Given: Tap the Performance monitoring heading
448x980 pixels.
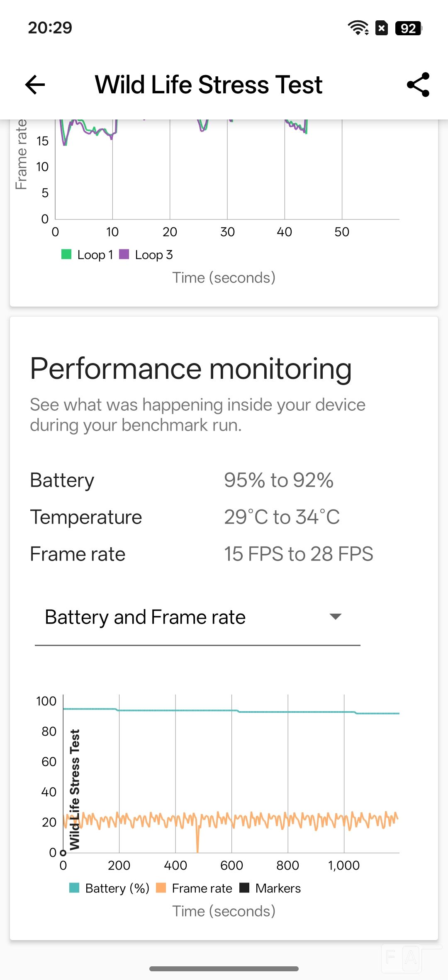Looking at the screenshot, I should click(191, 369).
